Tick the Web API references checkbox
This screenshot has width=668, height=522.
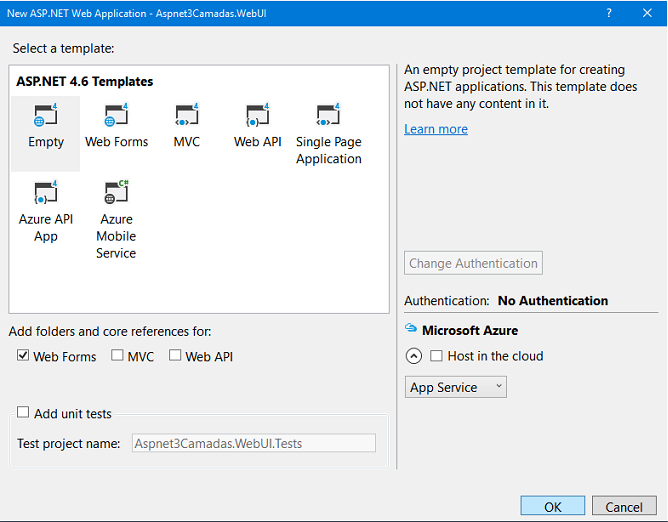tap(175, 355)
